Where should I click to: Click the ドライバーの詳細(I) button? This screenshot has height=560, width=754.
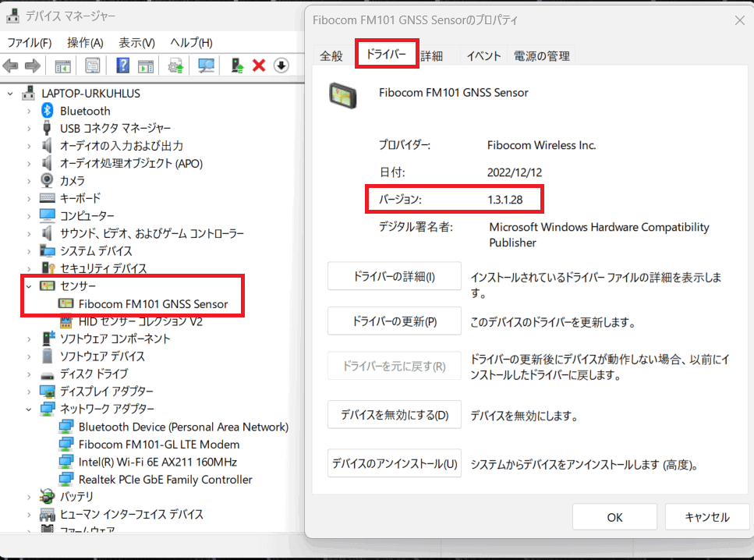click(395, 276)
